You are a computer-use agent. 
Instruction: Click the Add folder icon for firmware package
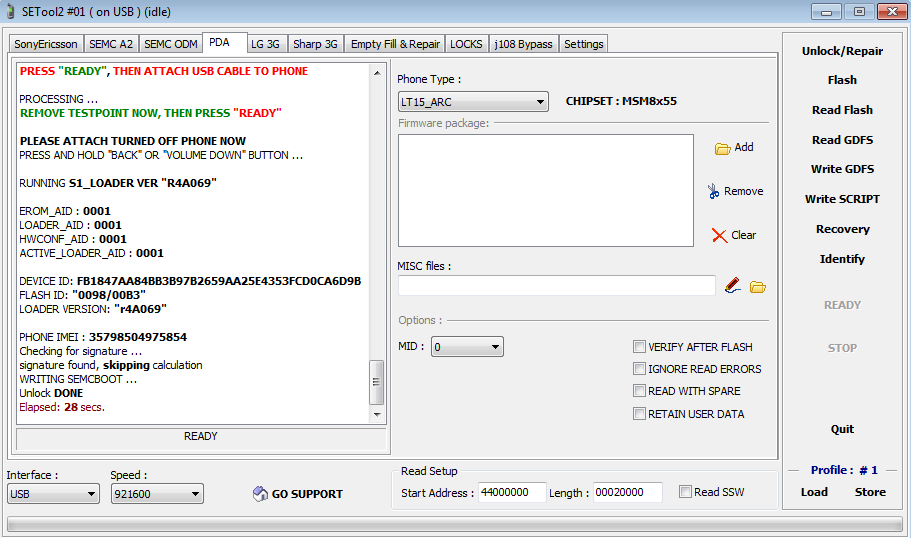point(722,149)
